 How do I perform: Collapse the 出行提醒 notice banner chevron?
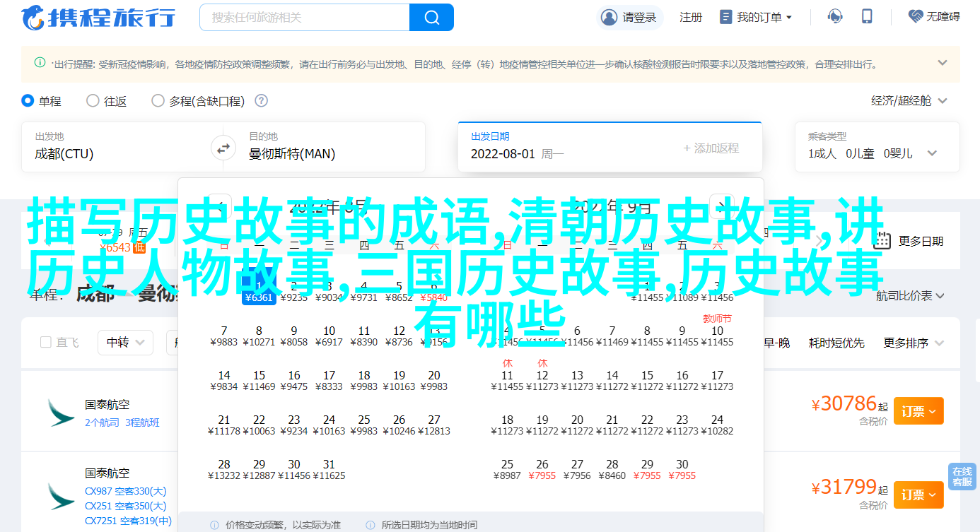point(942,63)
